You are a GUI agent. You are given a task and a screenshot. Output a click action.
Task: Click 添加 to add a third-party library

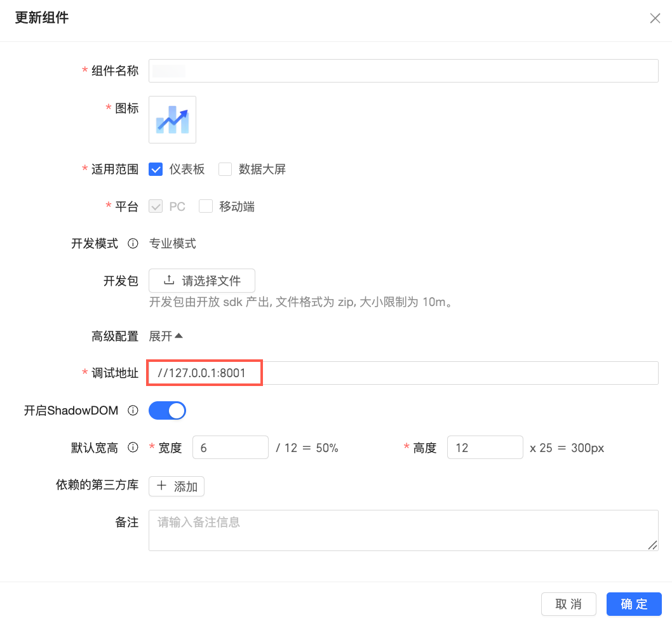177,486
